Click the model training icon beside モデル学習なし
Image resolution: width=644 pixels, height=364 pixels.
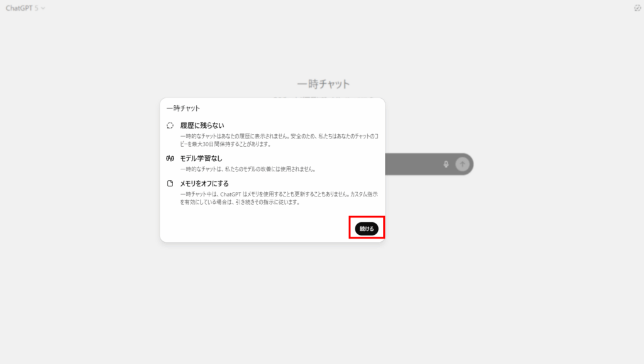point(170,158)
